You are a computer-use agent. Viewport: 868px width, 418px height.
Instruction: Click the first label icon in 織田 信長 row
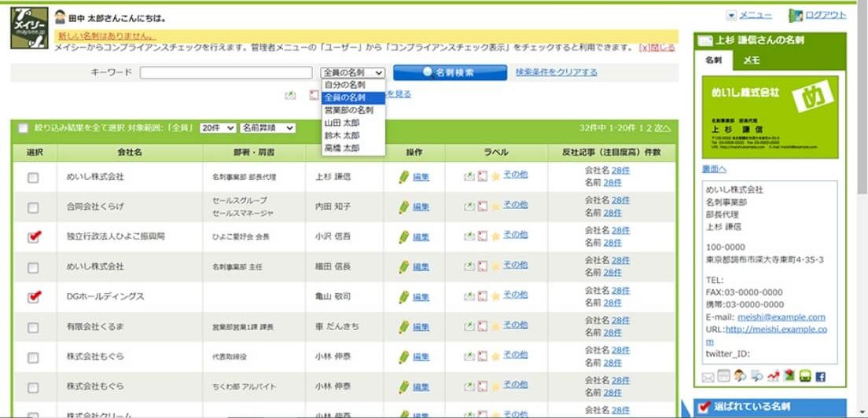pos(469,266)
